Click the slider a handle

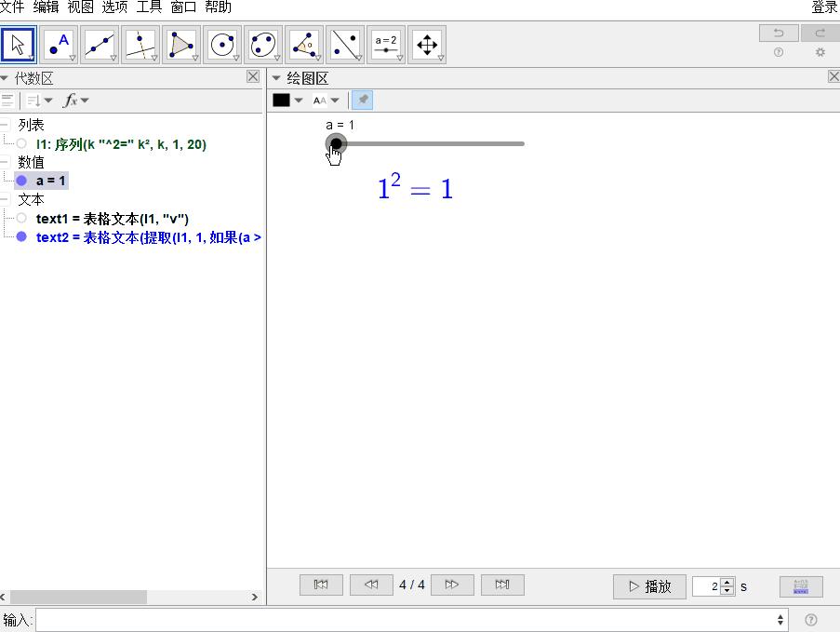[336, 143]
